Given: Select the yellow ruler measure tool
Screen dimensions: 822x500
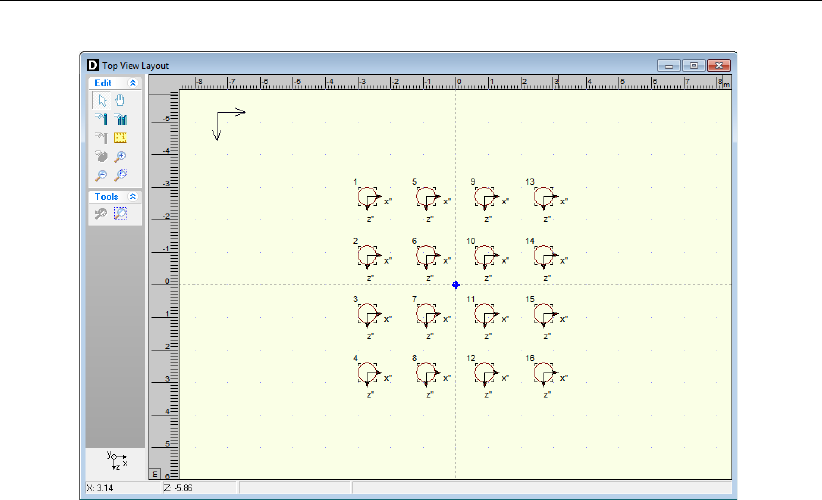Looking at the screenshot, I should pos(121,138).
